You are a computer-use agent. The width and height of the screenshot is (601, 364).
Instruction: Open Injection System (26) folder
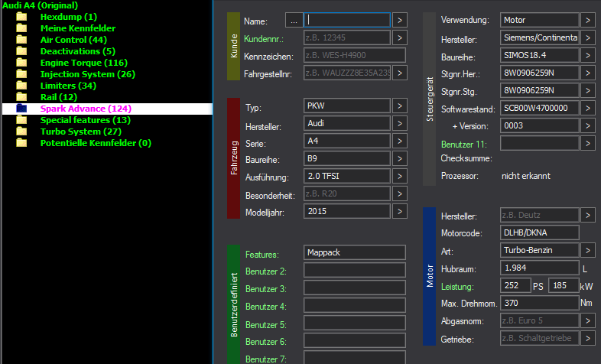88,74
